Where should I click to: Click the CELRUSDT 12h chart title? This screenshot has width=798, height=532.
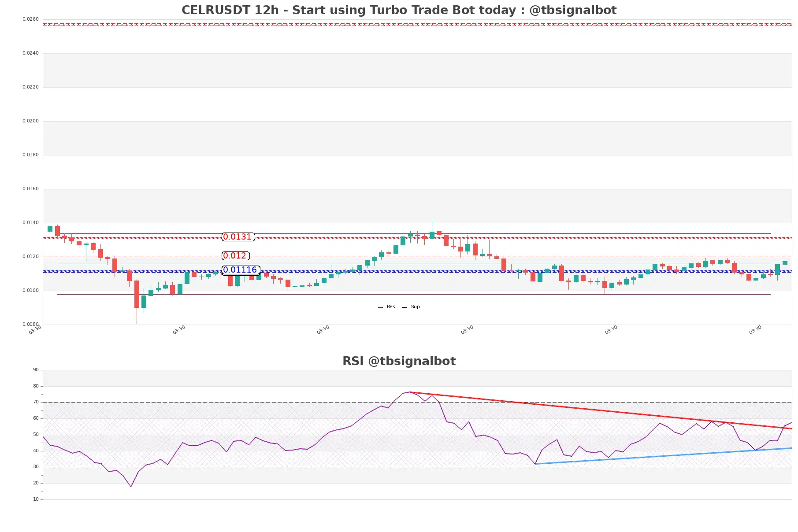(x=399, y=10)
